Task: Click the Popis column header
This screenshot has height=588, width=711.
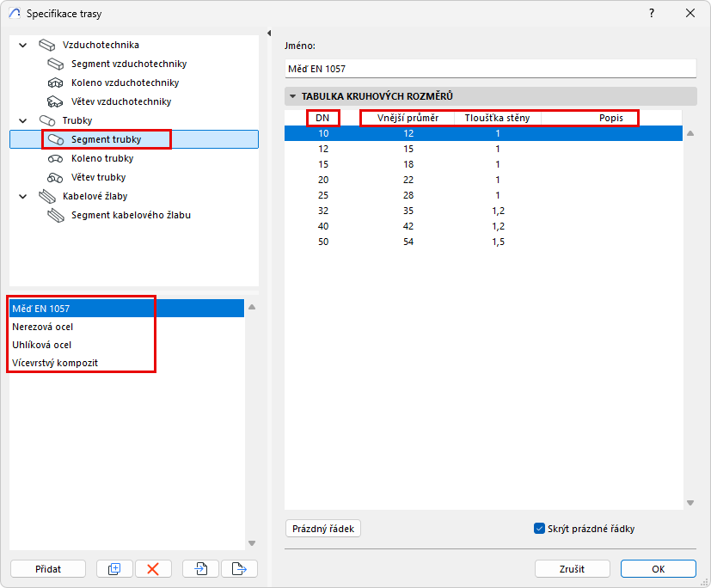Action: point(611,118)
